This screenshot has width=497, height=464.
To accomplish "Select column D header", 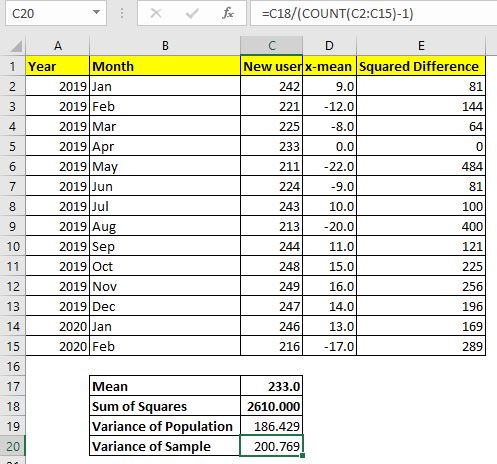I will click(329, 46).
